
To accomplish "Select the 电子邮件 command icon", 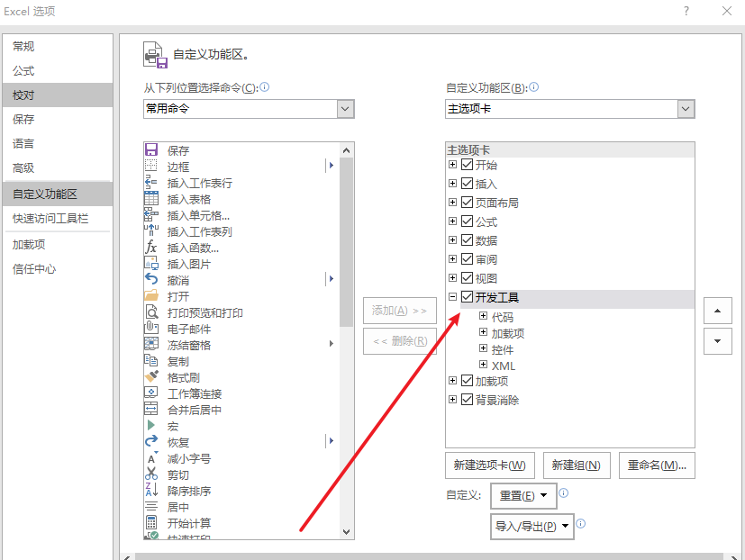I will pos(151,329).
